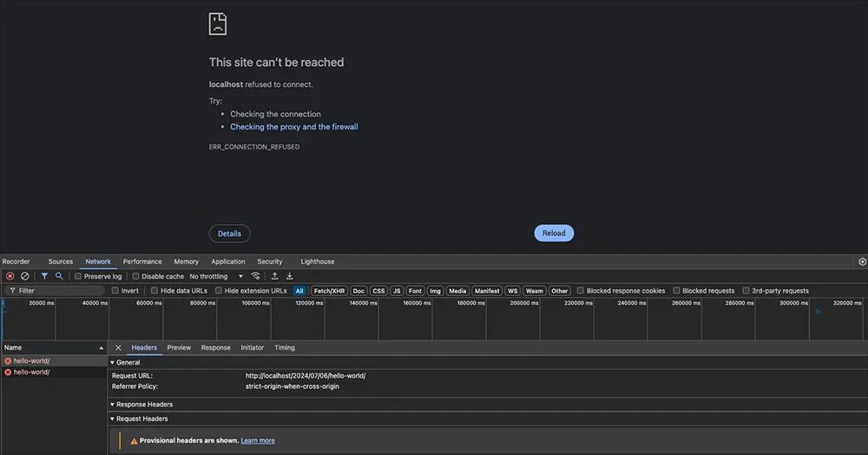Click the Reload button
Viewport: 868px width, 455px height.
coord(554,233)
